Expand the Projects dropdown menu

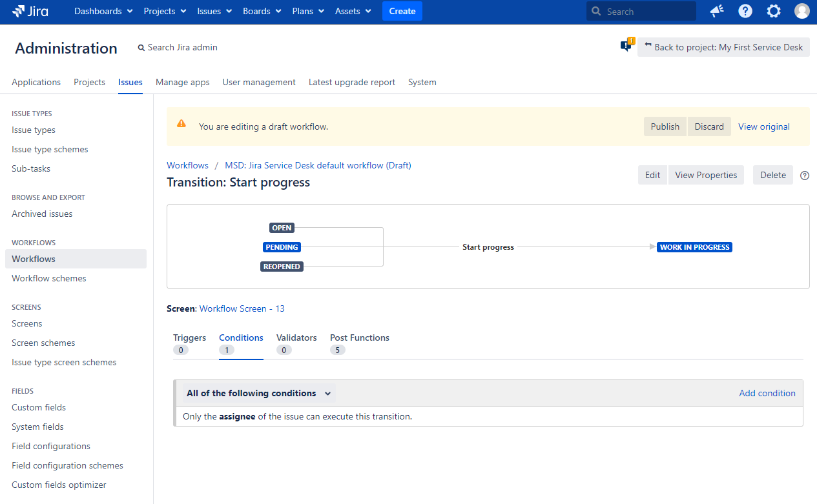pyautogui.click(x=165, y=11)
